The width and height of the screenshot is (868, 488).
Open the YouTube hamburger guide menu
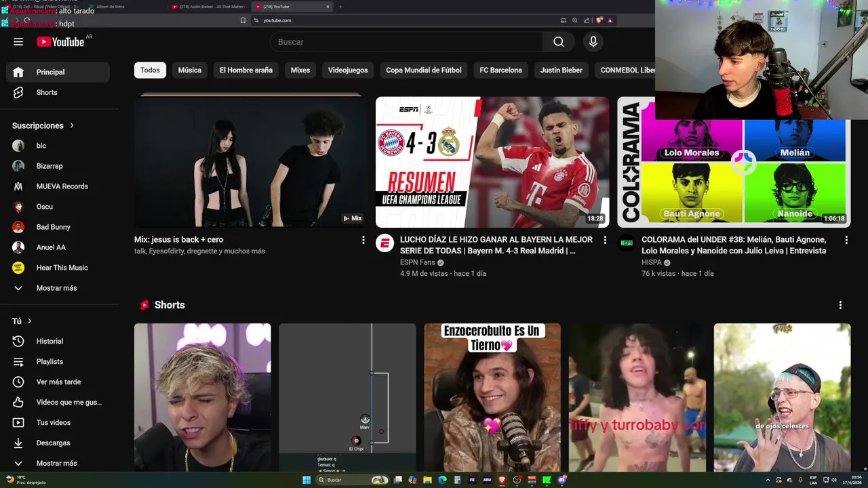(18, 42)
